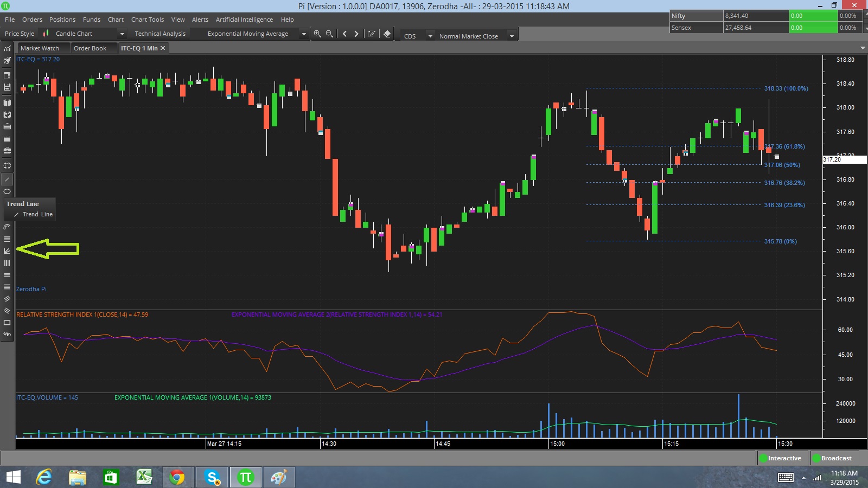This screenshot has width=868, height=488.
Task: Open the View menu
Action: pos(178,20)
